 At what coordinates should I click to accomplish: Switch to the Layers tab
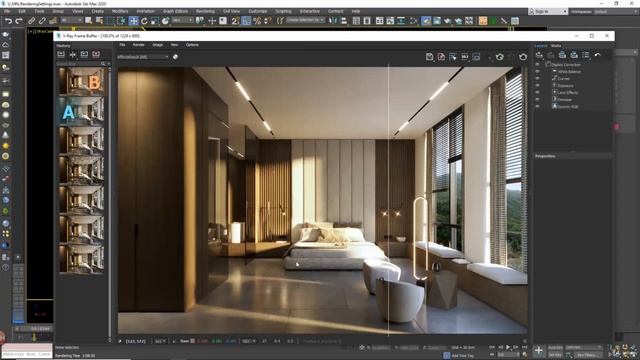pos(541,46)
